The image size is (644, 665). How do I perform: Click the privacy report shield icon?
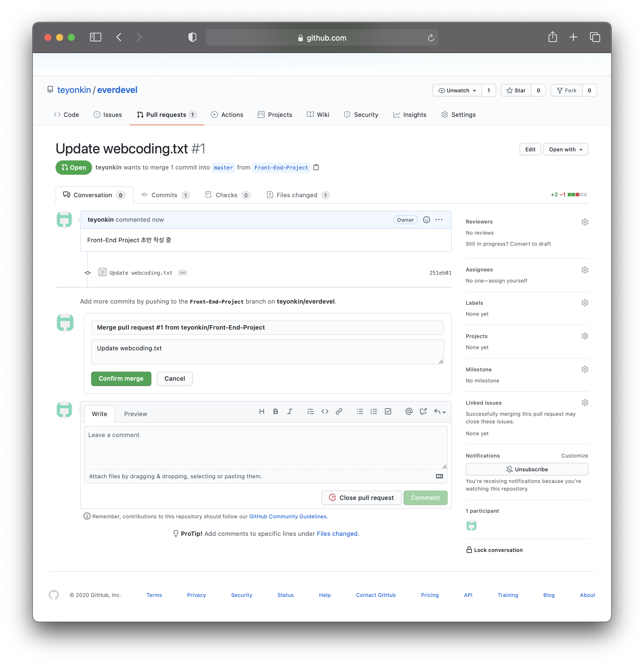[x=192, y=37]
